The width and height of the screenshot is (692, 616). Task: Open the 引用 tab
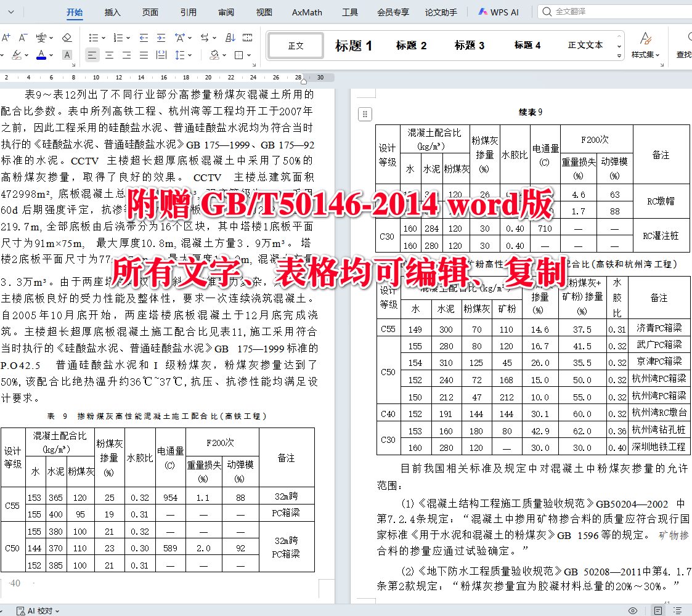tap(189, 12)
